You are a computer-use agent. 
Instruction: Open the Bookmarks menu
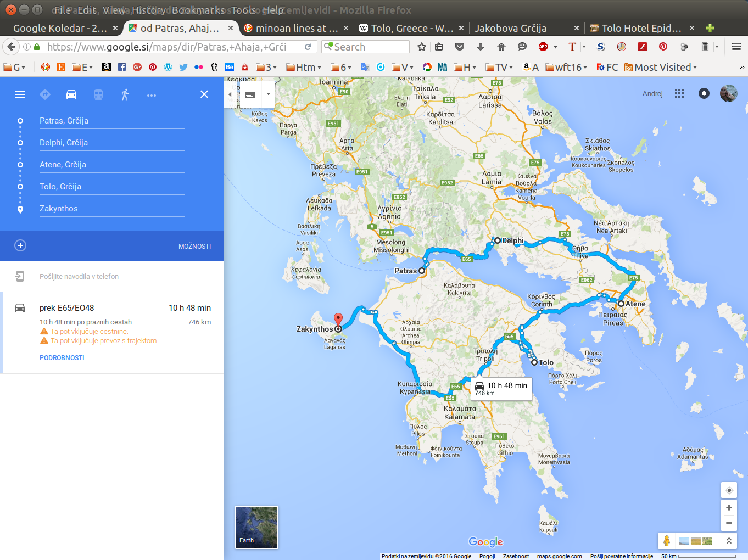point(198,10)
